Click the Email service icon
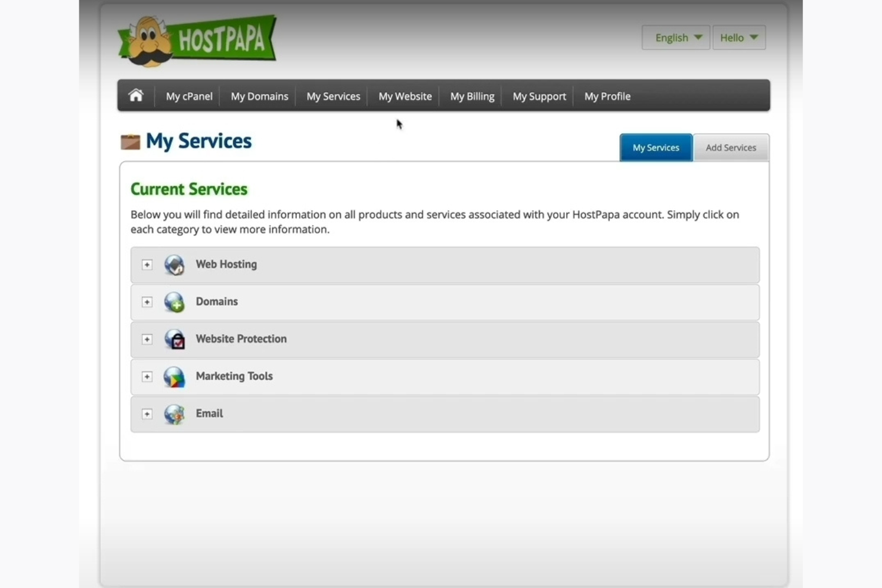 pos(174,414)
